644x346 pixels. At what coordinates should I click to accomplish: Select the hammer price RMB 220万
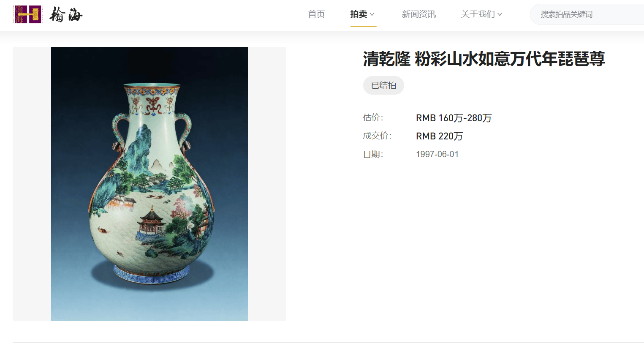click(439, 136)
